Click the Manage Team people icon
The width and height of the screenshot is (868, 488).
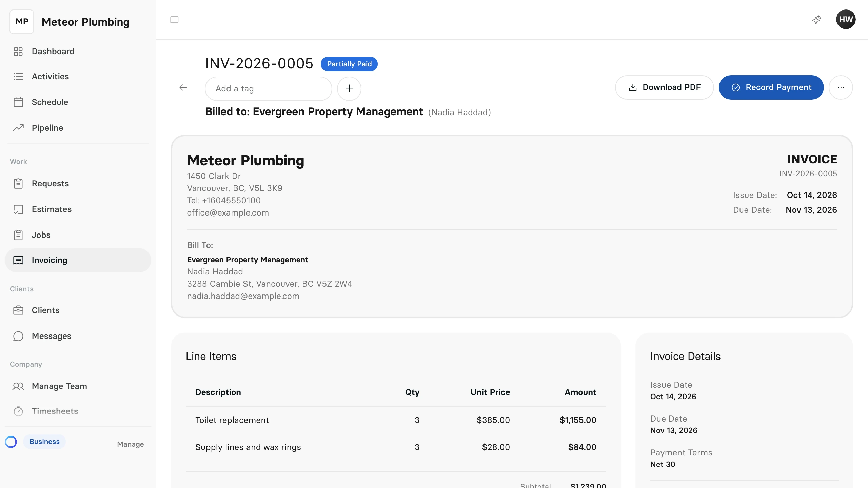pyautogui.click(x=18, y=386)
